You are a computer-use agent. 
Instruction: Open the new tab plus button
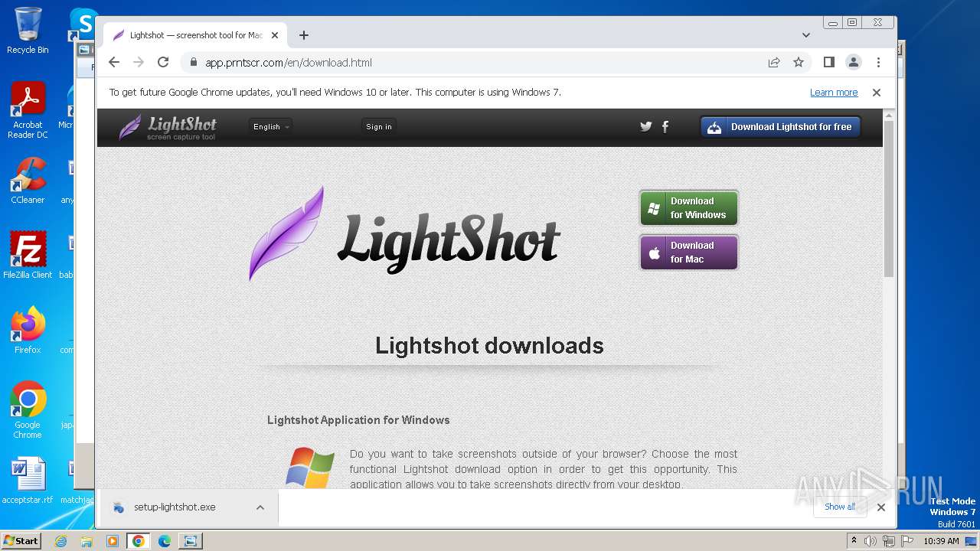point(304,35)
